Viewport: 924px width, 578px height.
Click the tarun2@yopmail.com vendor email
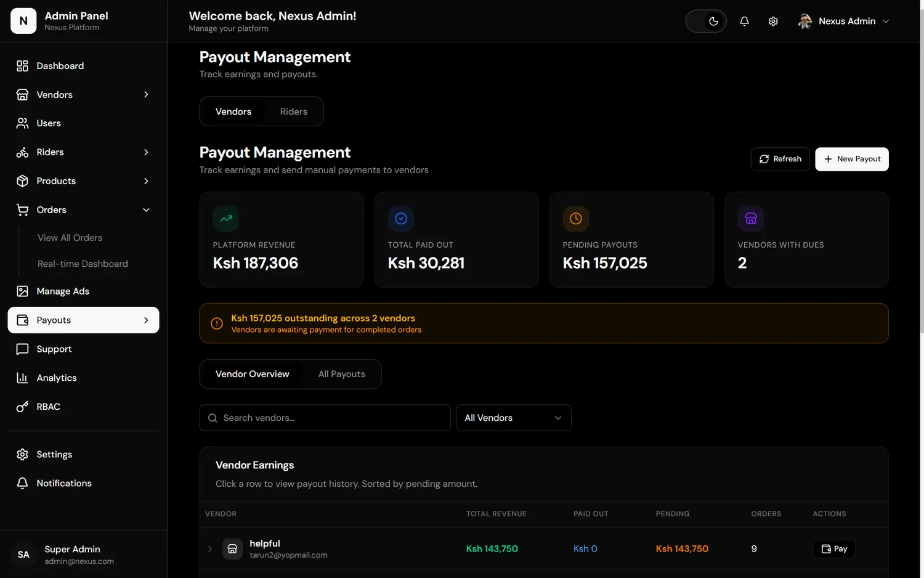tap(288, 555)
